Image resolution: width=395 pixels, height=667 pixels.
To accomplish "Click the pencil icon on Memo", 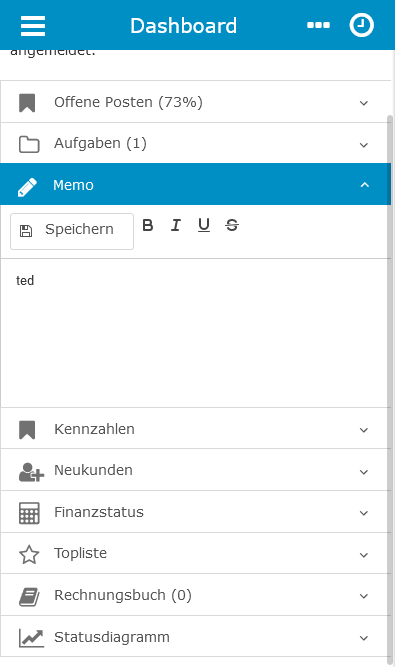I will [27, 187].
